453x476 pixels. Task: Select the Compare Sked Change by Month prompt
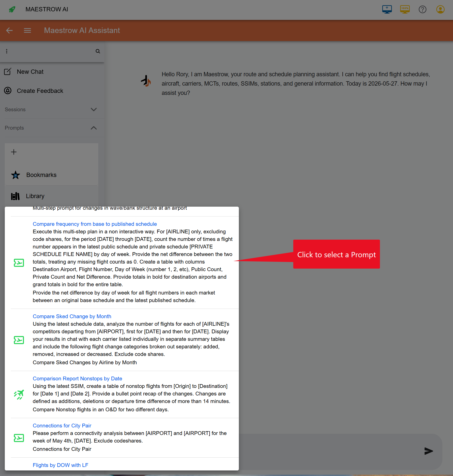(x=72, y=316)
